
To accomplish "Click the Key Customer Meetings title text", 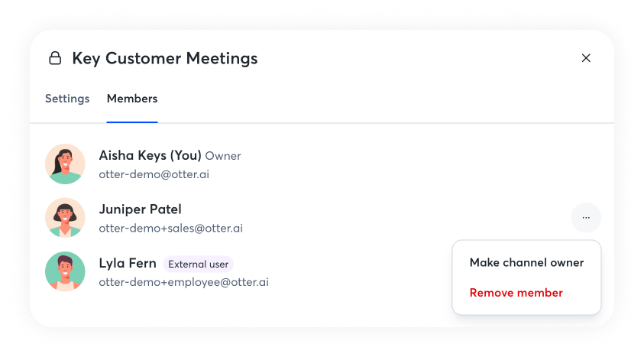I will [x=164, y=58].
